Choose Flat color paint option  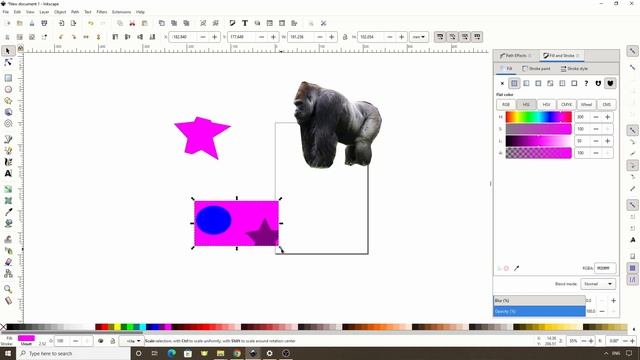coord(514,83)
